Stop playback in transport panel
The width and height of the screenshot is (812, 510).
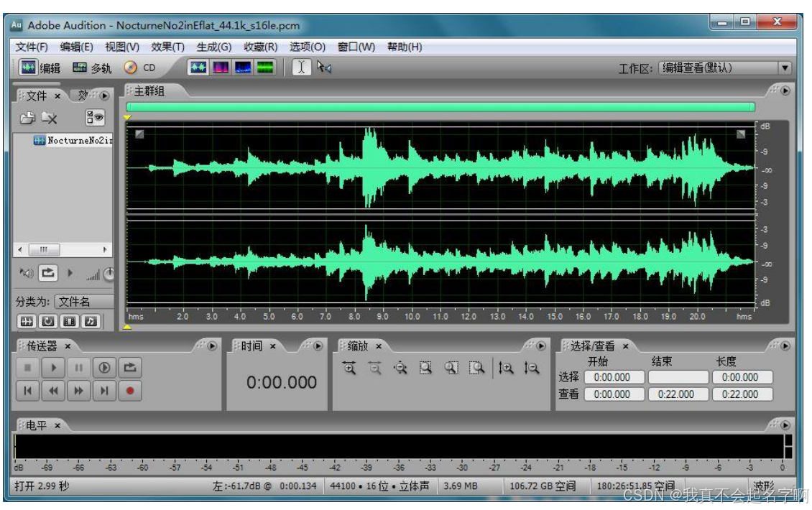pyautogui.click(x=27, y=368)
